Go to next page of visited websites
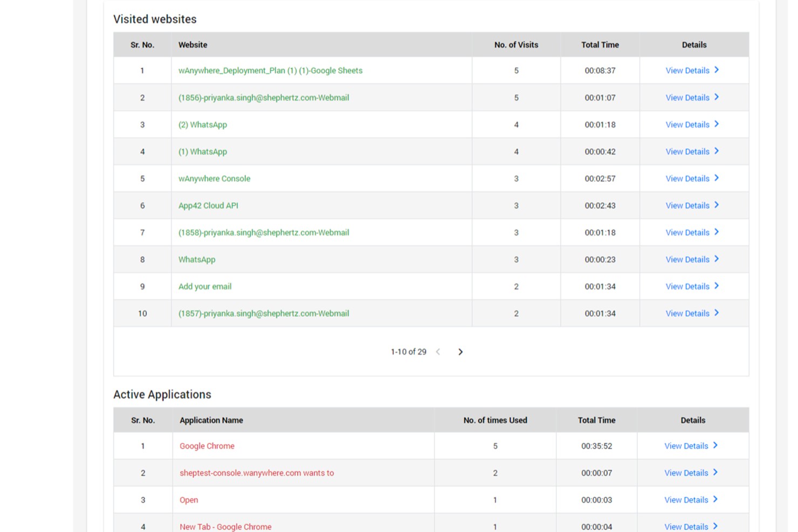Screen dimensions: 798x532 point(460,352)
